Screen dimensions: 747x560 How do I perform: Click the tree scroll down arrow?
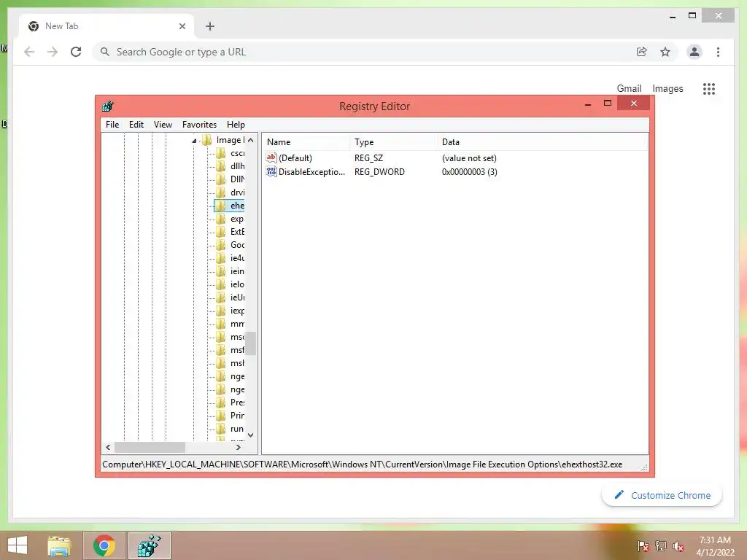(251, 435)
